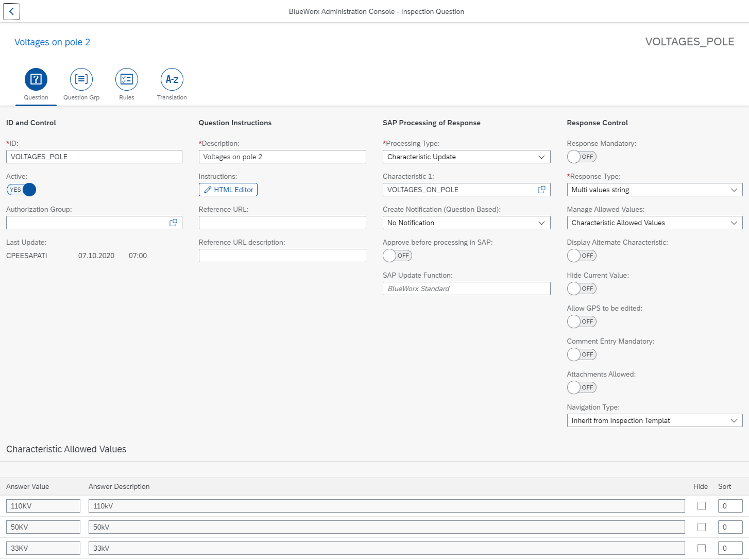Toggle Display Alternate Characteristic switch
Viewport: 749px width, 560px height.
[x=582, y=256]
